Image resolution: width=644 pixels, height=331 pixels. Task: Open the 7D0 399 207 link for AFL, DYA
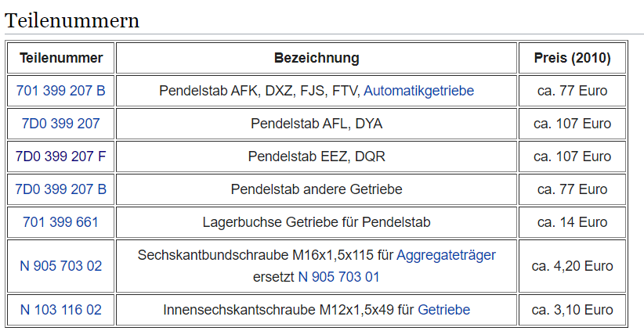point(60,124)
